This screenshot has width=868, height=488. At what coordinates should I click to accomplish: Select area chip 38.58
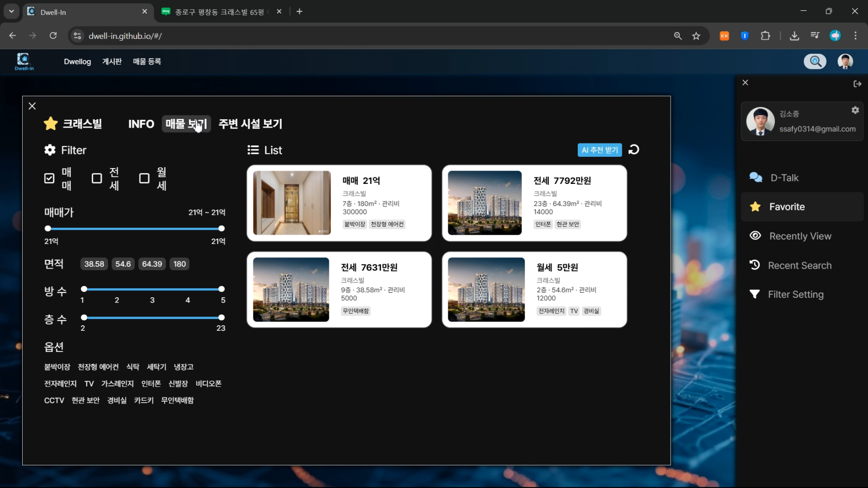point(94,264)
